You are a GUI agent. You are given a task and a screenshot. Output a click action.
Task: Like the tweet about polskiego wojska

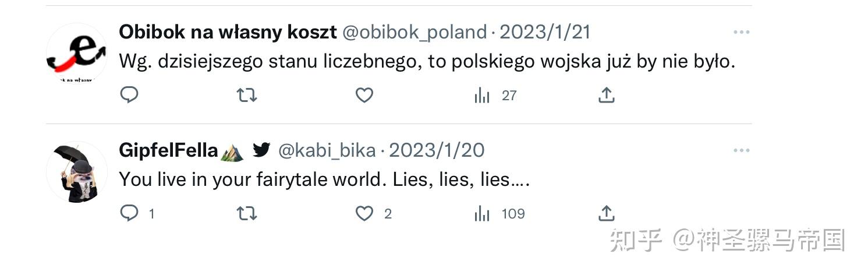(x=364, y=95)
